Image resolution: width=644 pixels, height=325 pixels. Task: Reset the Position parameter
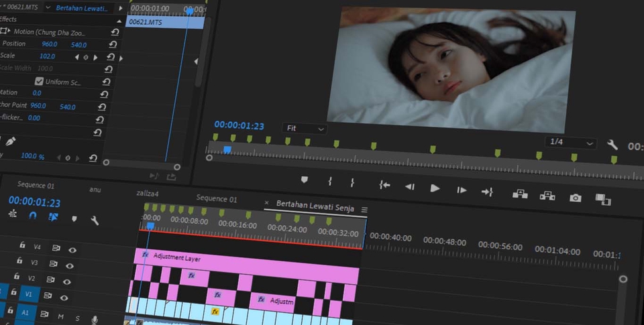(x=113, y=44)
